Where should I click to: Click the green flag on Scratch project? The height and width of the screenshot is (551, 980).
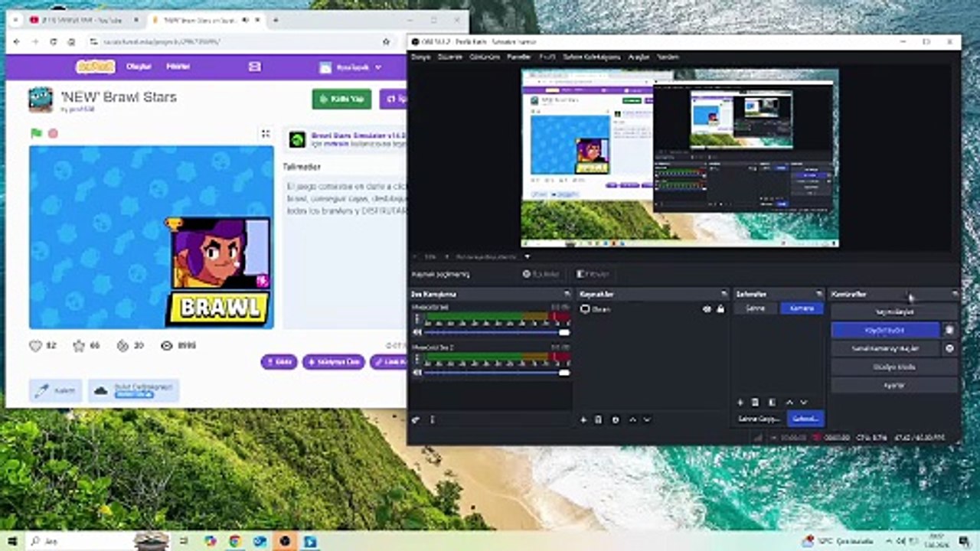35,133
